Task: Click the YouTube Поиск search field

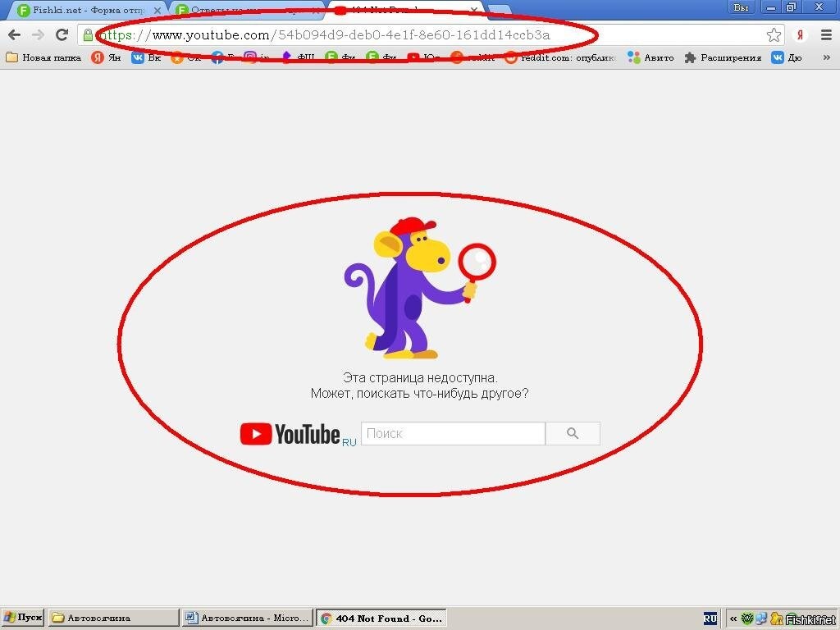Action: (x=453, y=433)
